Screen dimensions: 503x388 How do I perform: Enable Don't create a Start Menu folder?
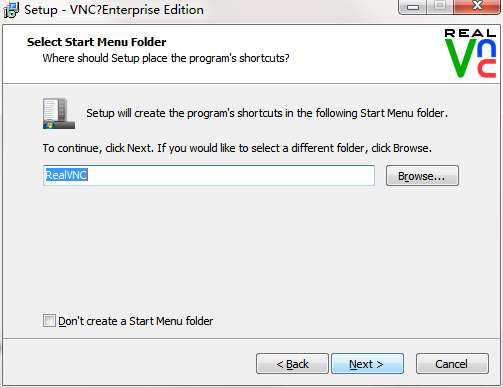tap(49, 321)
